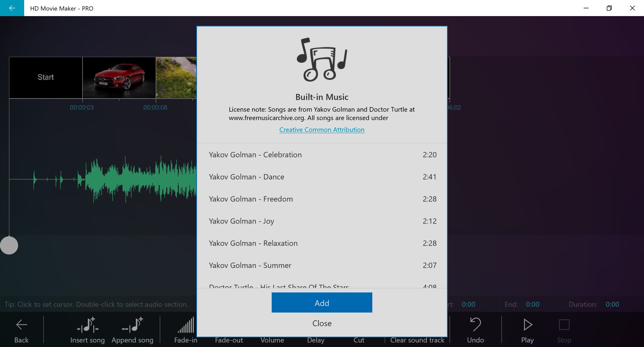Click the End time value
The height and width of the screenshot is (347, 644).
click(533, 305)
